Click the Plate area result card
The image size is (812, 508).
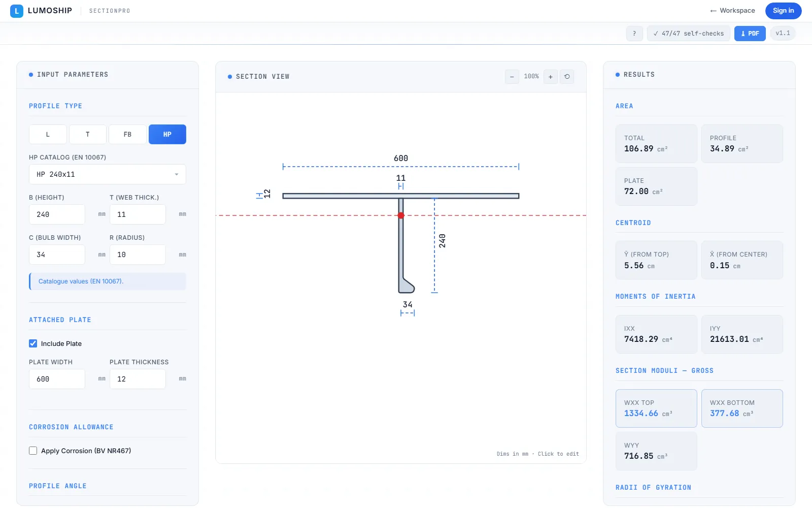(x=656, y=186)
